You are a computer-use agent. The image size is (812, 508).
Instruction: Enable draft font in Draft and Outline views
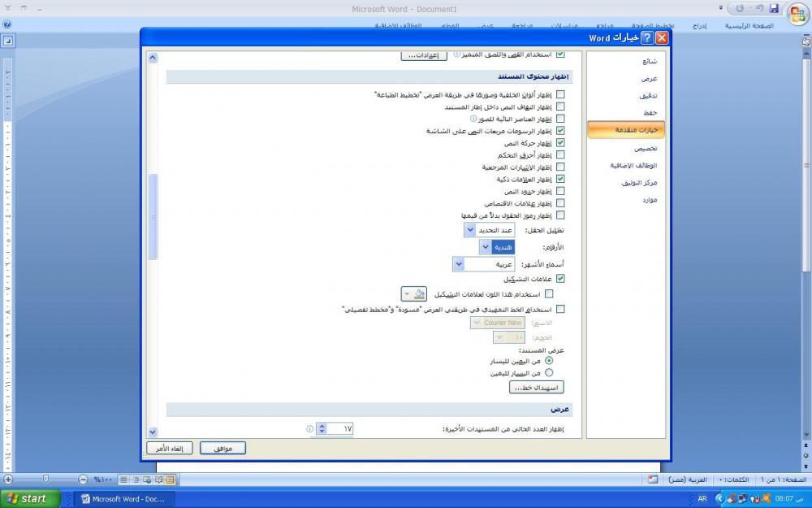[x=560, y=309]
